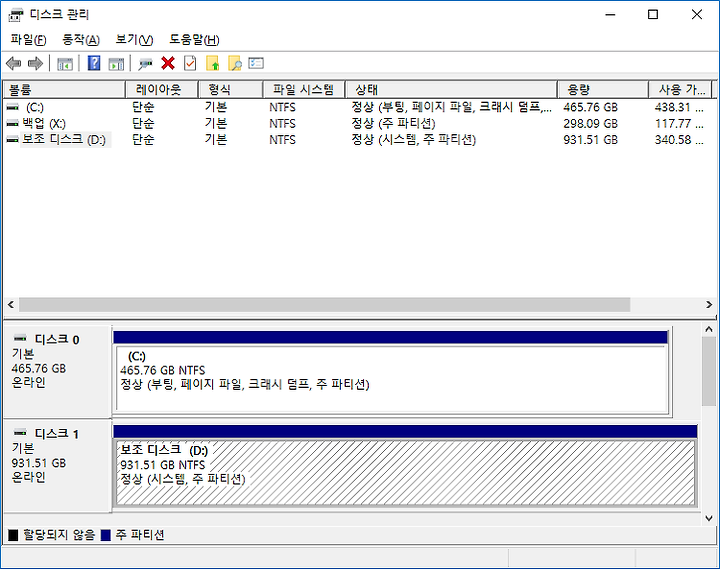Image resolution: width=720 pixels, height=570 pixels.
Task: Sort by the 상태 column header
Action: (451, 90)
